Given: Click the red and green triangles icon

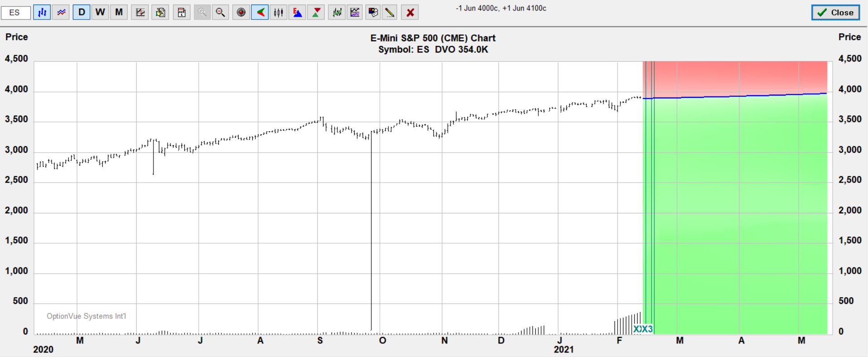Looking at the screenshot, I should (x=316, y=13).
